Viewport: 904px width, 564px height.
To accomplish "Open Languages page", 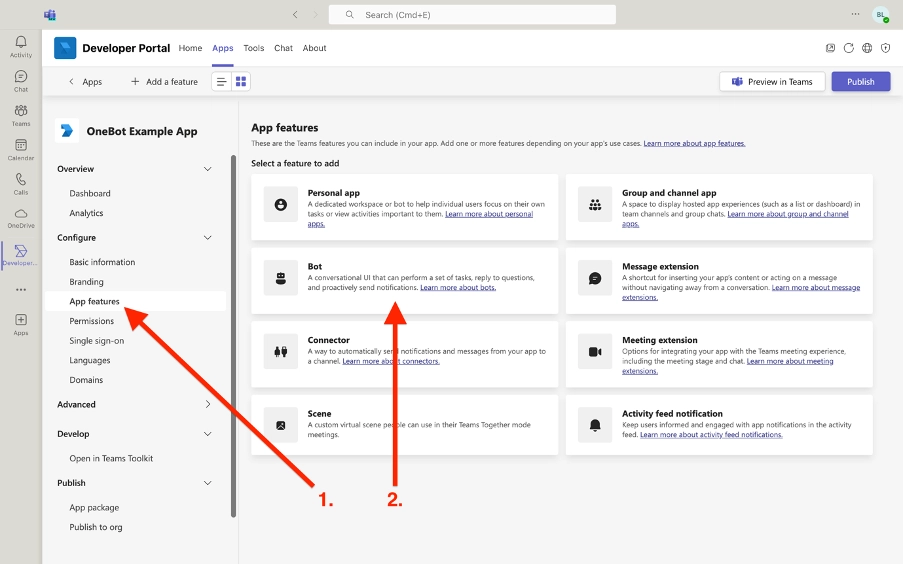I will pos(90,360).
